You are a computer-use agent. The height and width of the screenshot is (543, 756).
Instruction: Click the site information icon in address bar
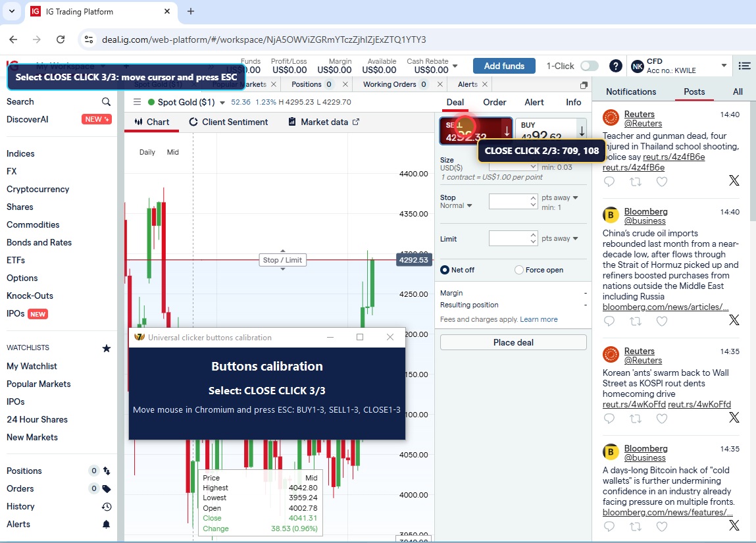pos(89,39)
